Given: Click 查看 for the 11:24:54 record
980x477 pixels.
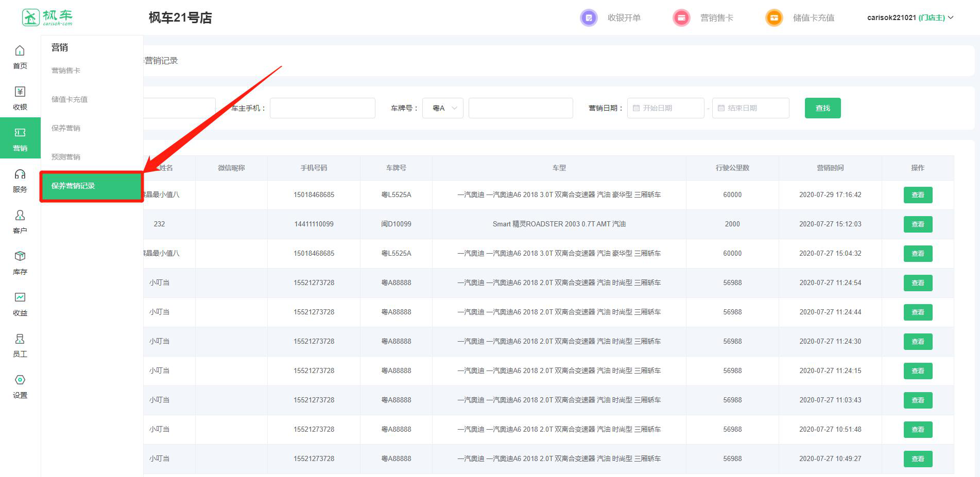Looking at the screenshot, I should (918, 283).
